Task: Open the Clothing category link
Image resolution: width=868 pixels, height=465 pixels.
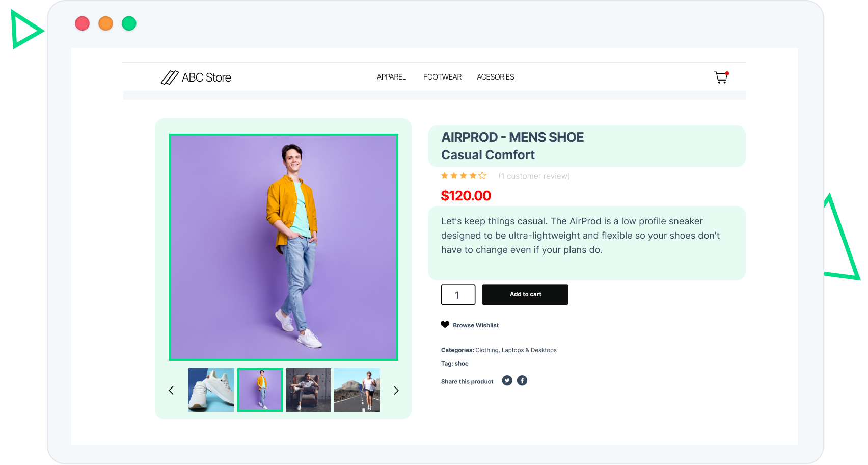Action: click(486, 350)
